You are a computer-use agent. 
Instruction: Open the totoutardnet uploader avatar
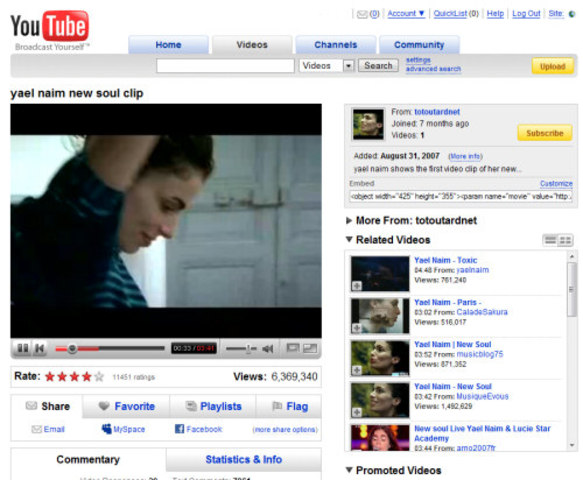(368, 124)
